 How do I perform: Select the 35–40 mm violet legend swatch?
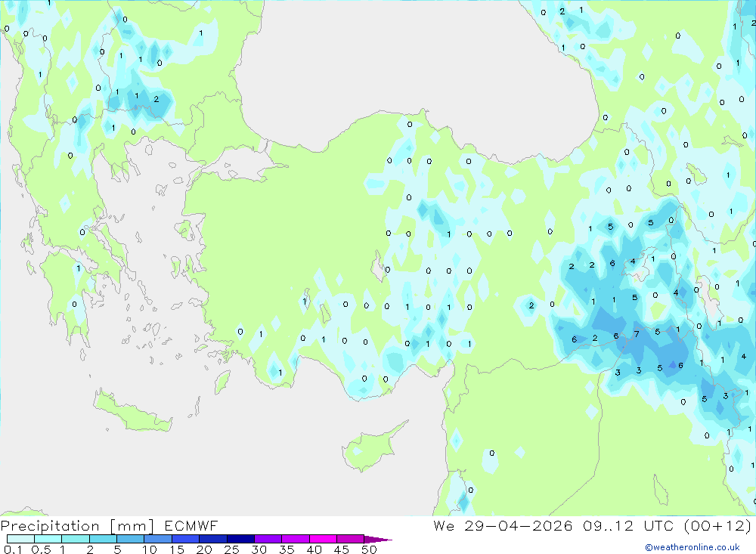pyautogui.click(x=296, y=539)
